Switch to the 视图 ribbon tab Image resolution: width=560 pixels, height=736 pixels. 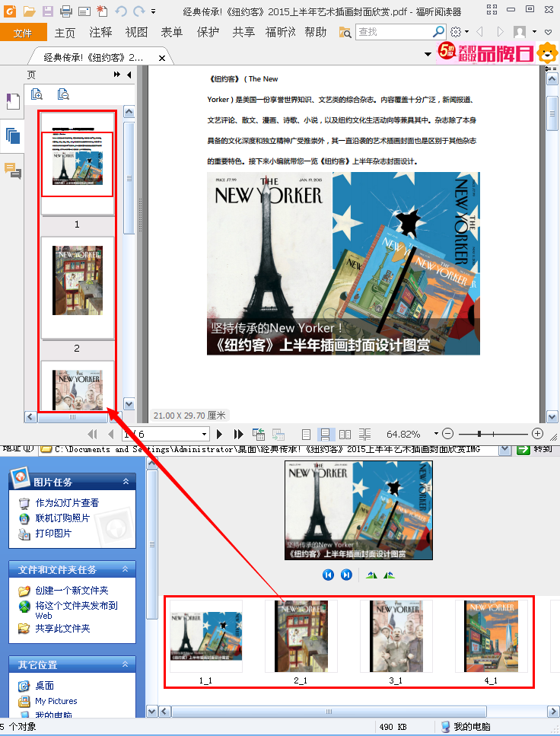pos(136,33)
